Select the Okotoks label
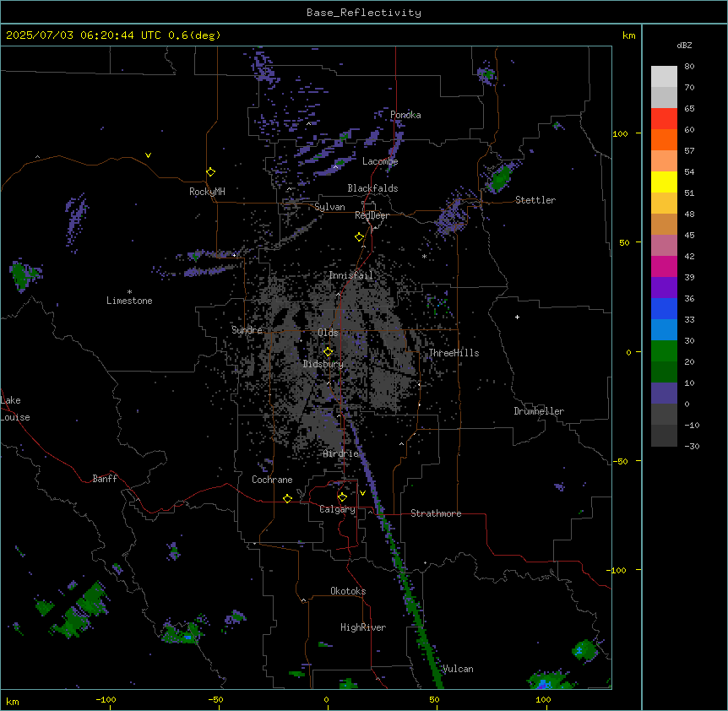Image resolution: width=728 pixels, height=711 pixels. pyautogui.click(x=348, y=591)
